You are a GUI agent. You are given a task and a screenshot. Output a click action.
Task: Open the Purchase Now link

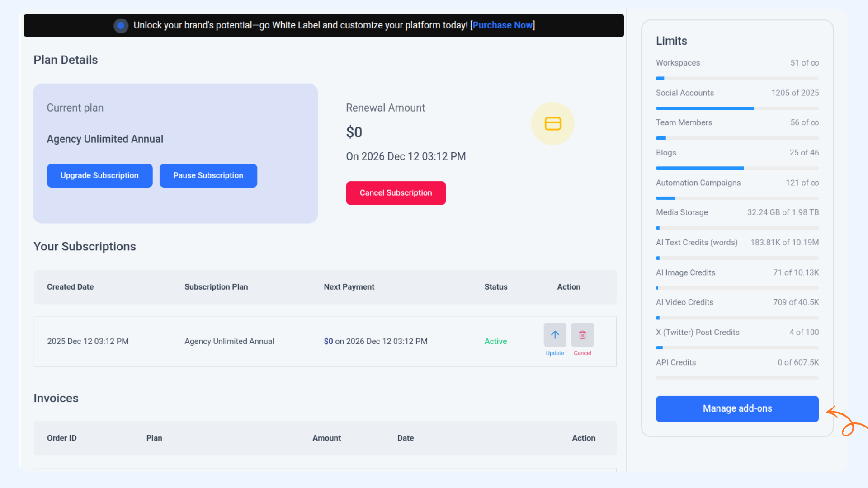502,25
